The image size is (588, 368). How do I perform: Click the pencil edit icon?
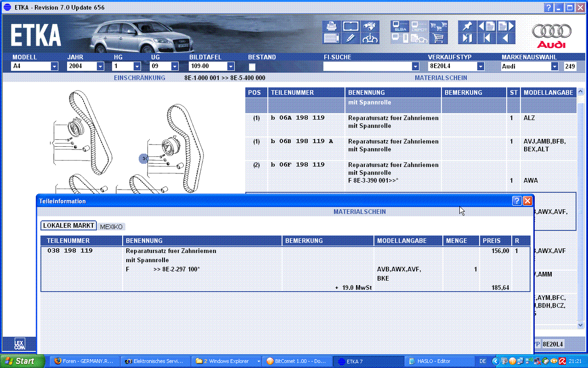coord(351,39)
